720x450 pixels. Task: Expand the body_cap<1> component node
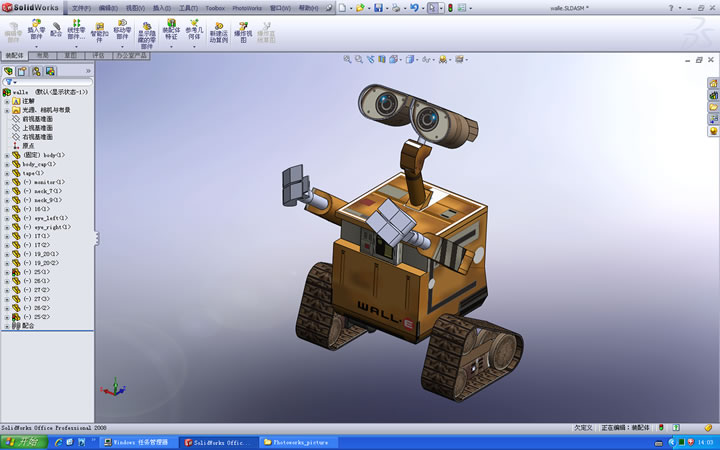tap(7, 164)
